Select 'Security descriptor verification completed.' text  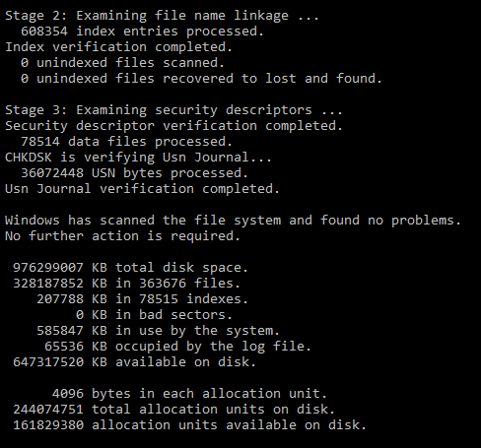pyautogui.click(x=173, y=126)
